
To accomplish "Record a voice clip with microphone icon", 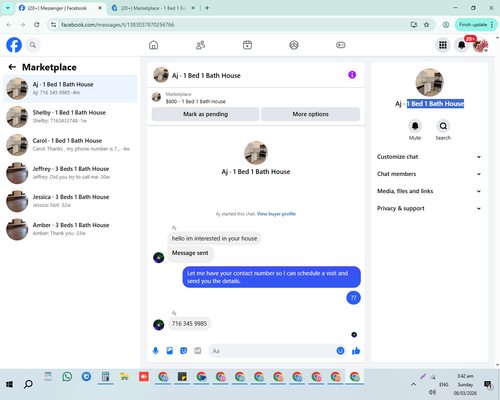I will click(x=156, y=351).
